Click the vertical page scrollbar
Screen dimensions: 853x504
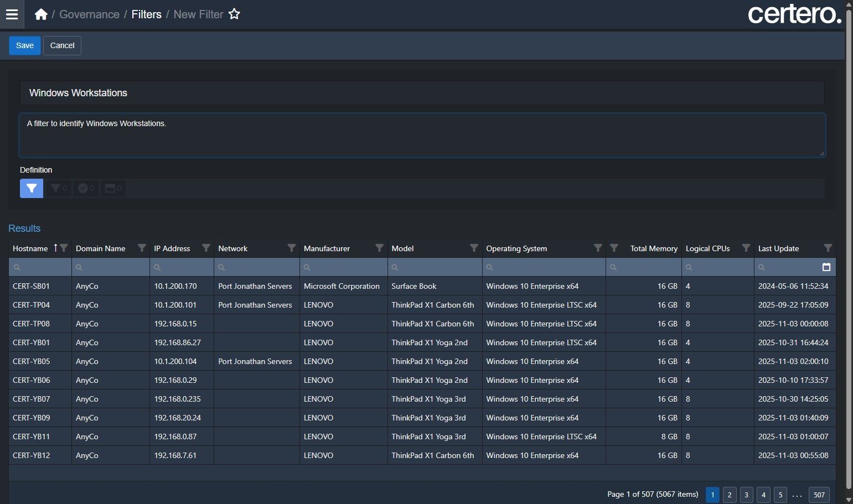849,249
